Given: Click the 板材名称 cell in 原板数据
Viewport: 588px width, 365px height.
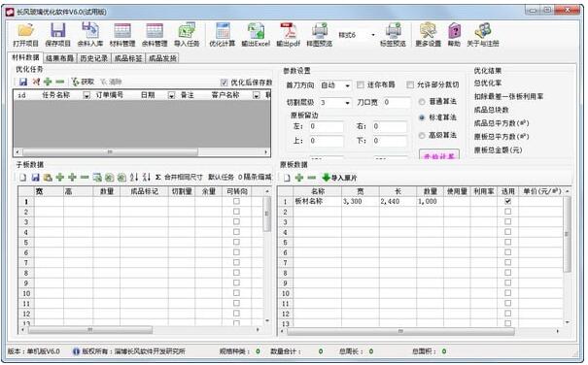Looking at the screenshot, I should 317,201.
